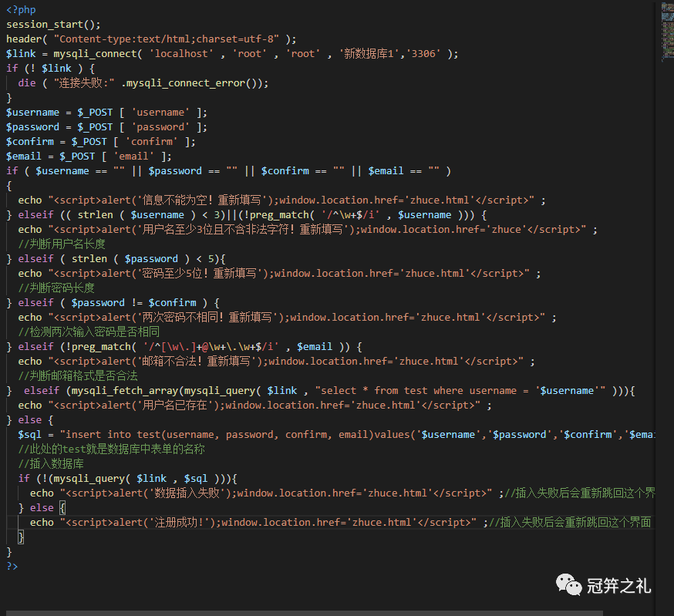Screen dimensions: 674x616
Task: Click the opening <?php tag
Action: (x=21, y=10)
